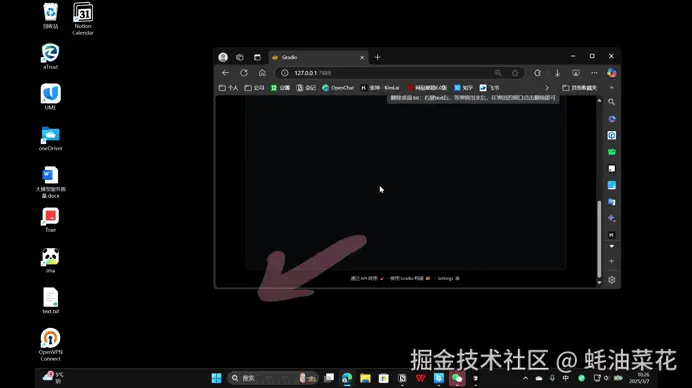Open sidebar settings gear
This screenshot has height=388, width=692.
(611, 280)
